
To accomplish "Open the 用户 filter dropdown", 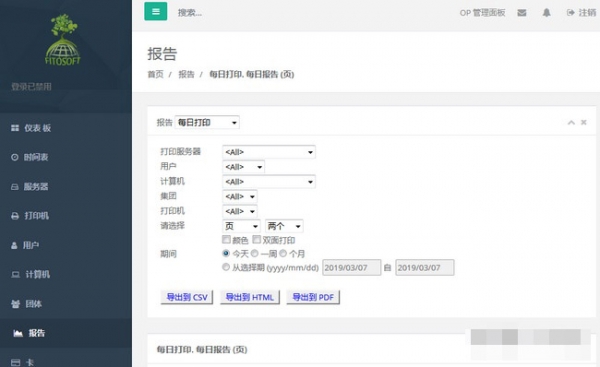I will [243, 167].
